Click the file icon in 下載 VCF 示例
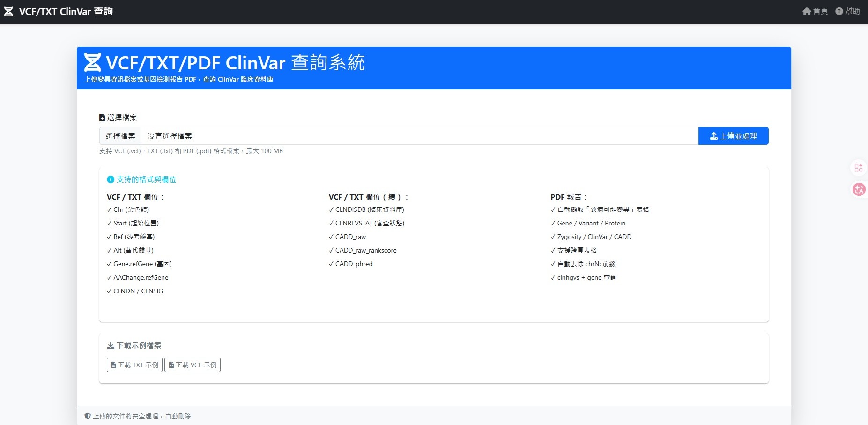Screen dimensions: 868x425 tap(171, 365)
